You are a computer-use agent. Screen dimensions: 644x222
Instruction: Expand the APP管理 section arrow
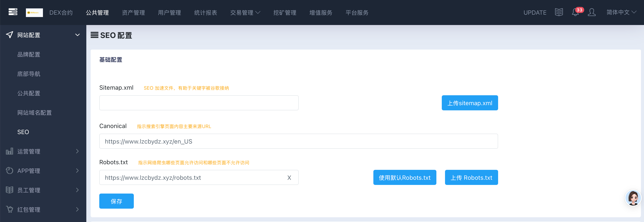point(77,170)
